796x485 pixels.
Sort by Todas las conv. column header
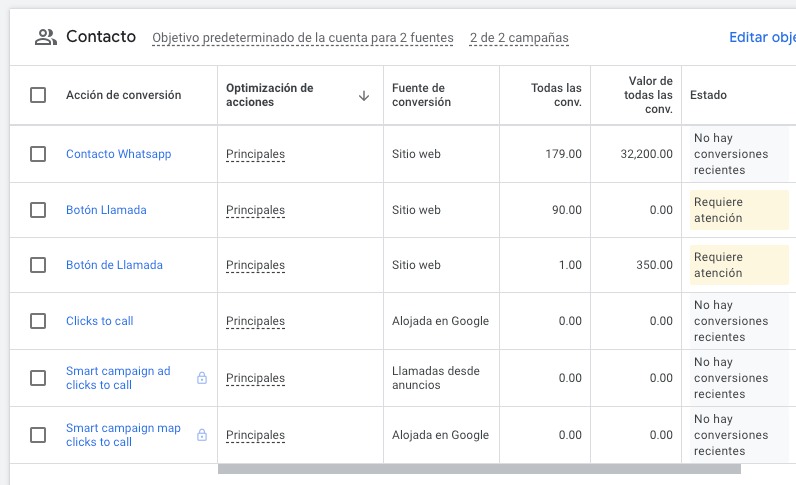(x=556, y=95)
